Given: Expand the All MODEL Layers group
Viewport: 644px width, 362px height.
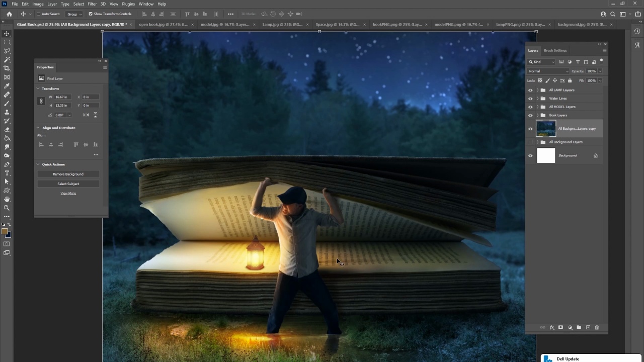Looking at the screenshot, I should tap(537, 107).
